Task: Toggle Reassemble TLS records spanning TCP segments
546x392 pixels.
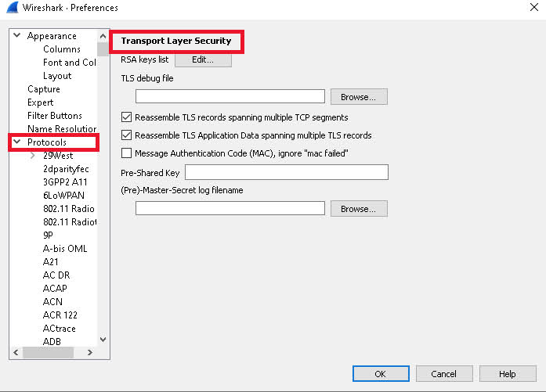Action: pyautogui.click(x=126, y=117)
